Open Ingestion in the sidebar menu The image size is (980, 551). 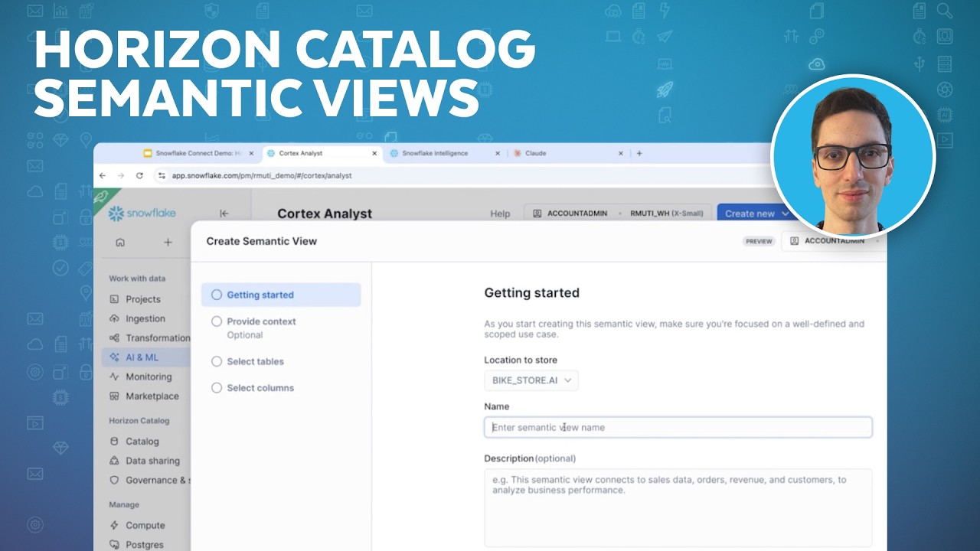(145, 318)
